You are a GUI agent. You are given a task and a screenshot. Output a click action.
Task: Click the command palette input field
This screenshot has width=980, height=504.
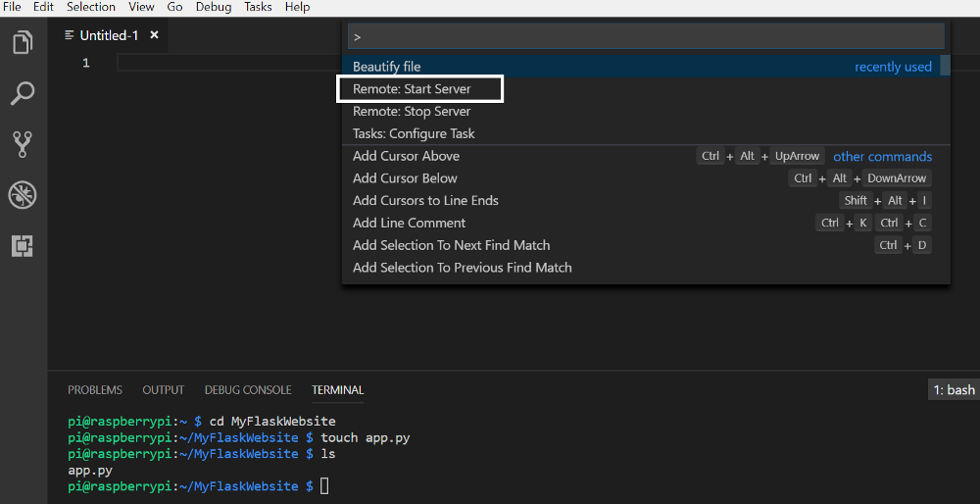click(647, 36)
